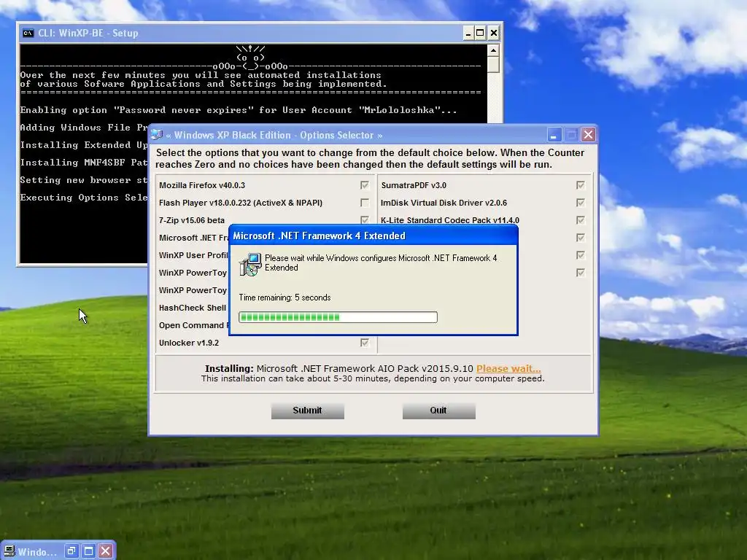
Task: Click the 'WinXP User Profil' option label
Action: [x=193, y=255]
